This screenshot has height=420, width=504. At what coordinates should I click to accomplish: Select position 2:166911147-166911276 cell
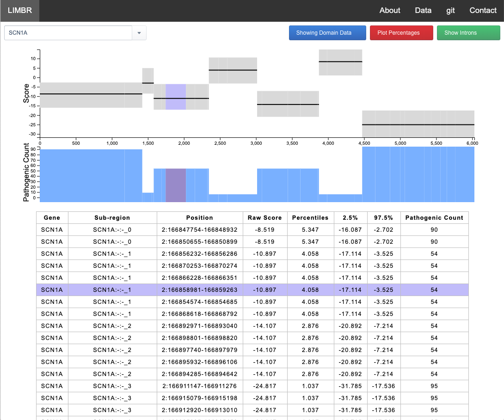[200, 386]
